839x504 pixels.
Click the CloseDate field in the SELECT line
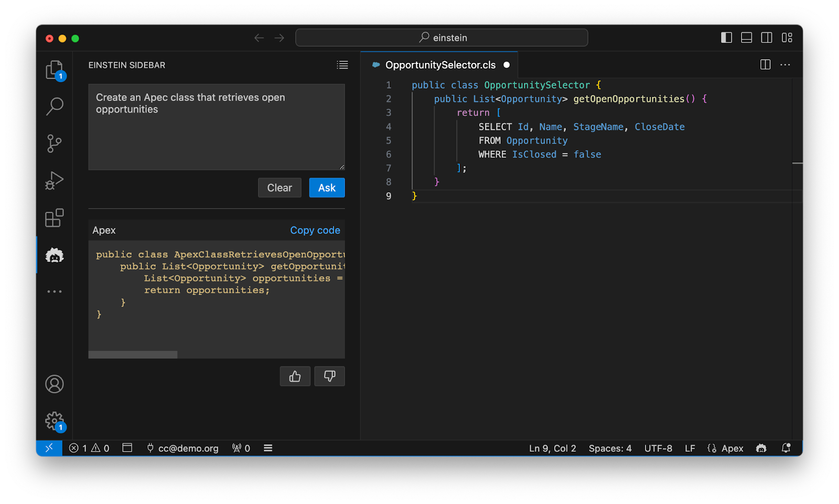(x=660, y=126)
